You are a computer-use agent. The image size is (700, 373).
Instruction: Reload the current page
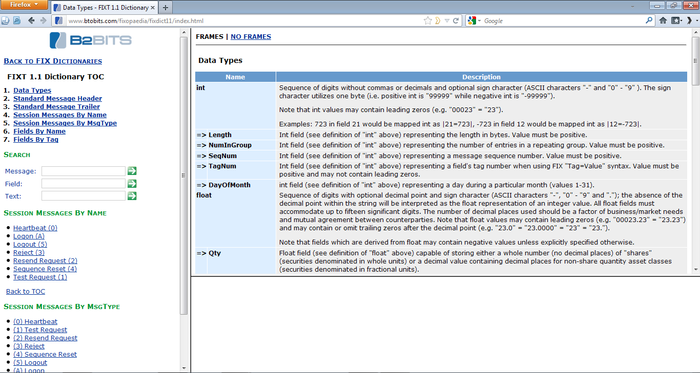click(456, 21)
